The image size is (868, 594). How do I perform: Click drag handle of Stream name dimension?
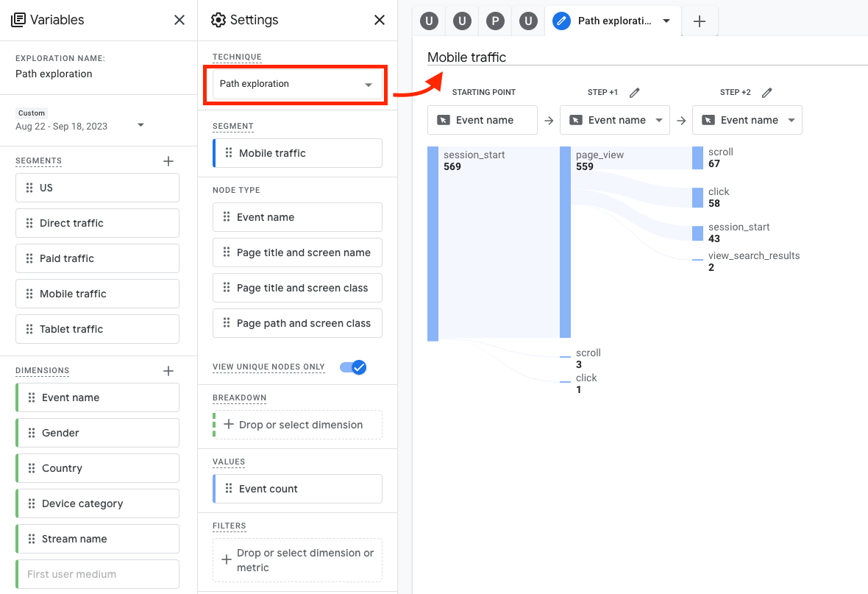click(32, 539)
